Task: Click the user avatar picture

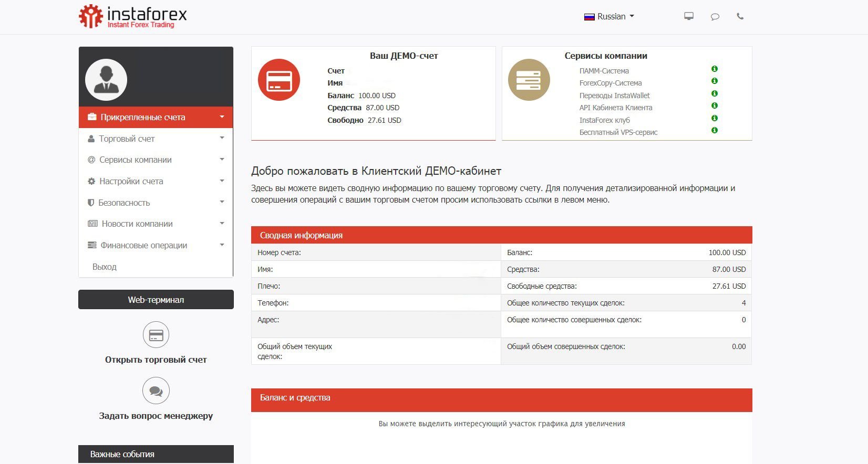Action: [106, 80]
